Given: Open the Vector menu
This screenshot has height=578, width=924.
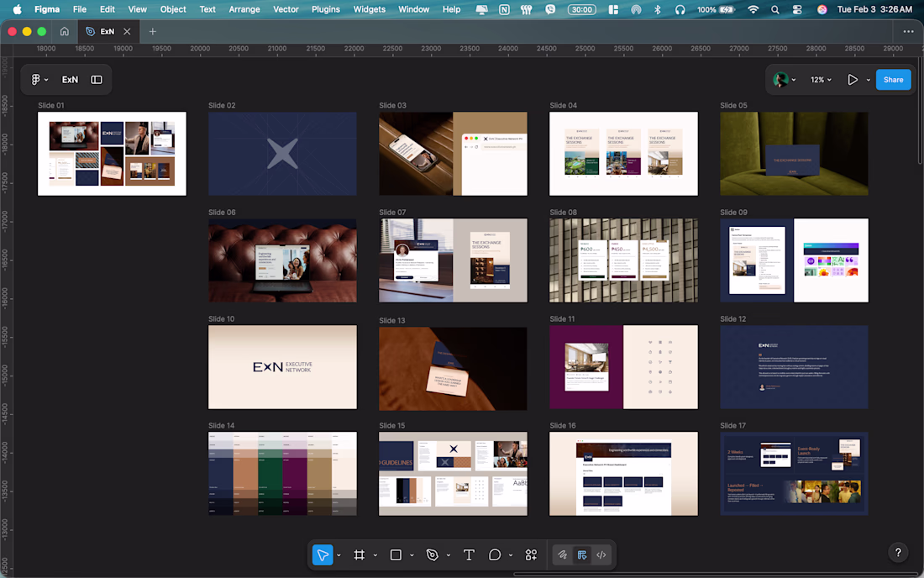Looking at the screenshot, I should pyautogui.click(x=286, y=9).
